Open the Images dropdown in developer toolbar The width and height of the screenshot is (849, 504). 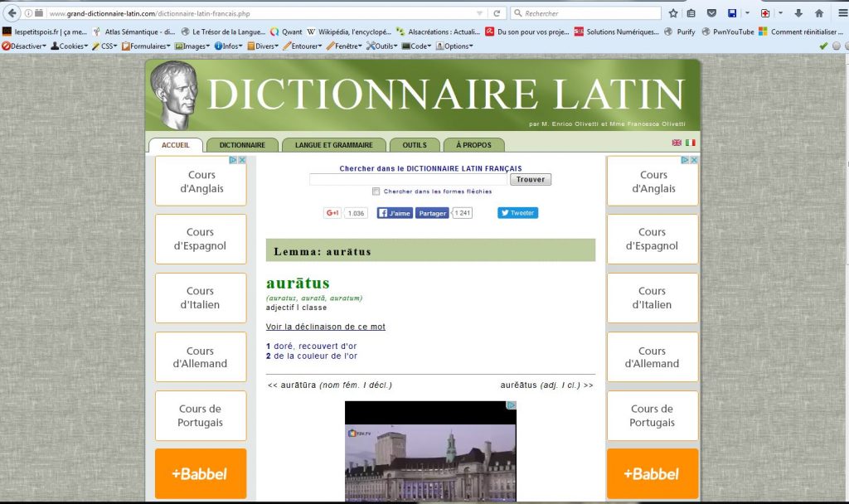(x=192, y=46)
